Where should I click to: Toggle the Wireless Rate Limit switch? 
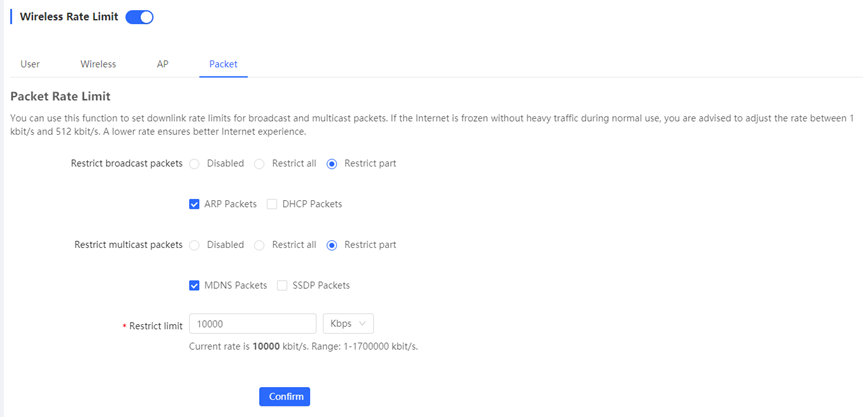pos(139,17)
